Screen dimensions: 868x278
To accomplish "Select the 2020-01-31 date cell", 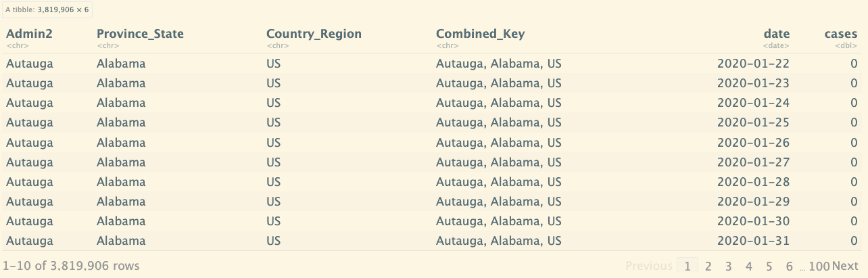I will click(x=753, y=241).
